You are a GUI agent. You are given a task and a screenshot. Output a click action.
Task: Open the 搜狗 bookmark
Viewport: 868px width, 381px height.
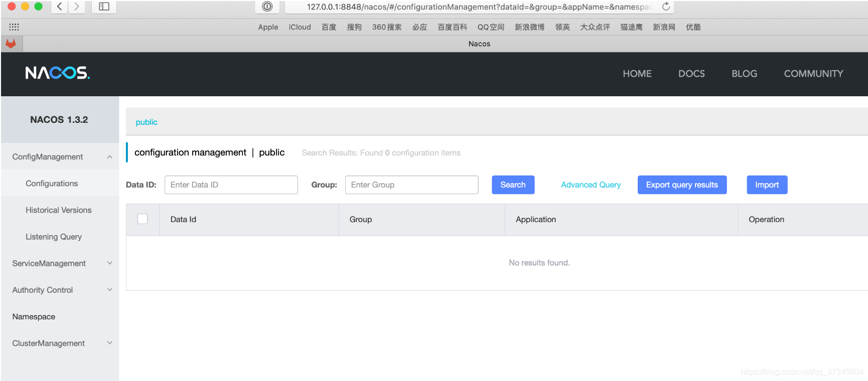tap(354, 27)
